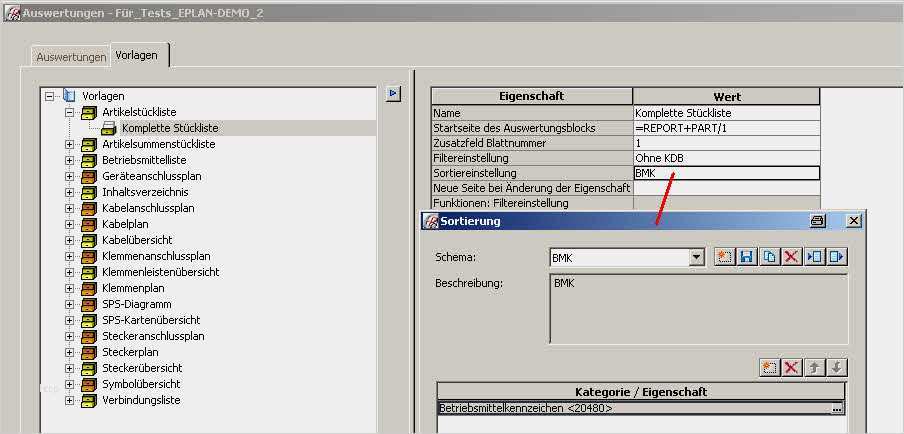
Task: Switch to the Auswertungen tab
Action: tap(71, 57)
